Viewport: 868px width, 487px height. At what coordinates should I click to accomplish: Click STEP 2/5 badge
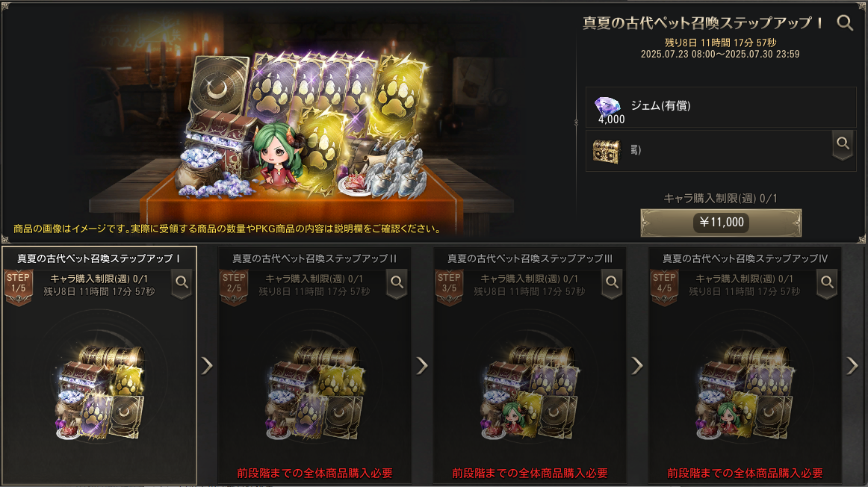(x=234, y=287)
